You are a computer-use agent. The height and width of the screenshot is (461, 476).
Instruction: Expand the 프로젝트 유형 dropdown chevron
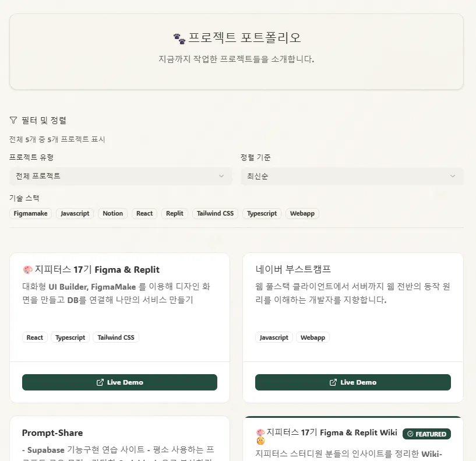221,175
